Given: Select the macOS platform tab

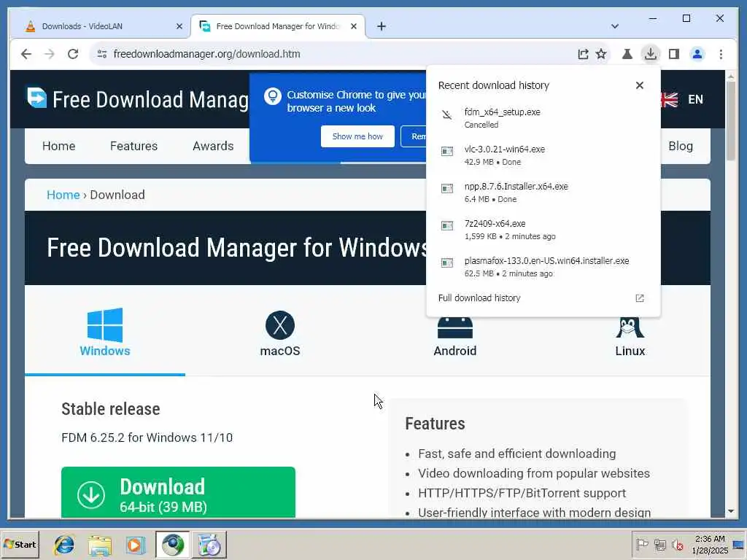Looking at the screenshot, I should click(x=280, y=334).
